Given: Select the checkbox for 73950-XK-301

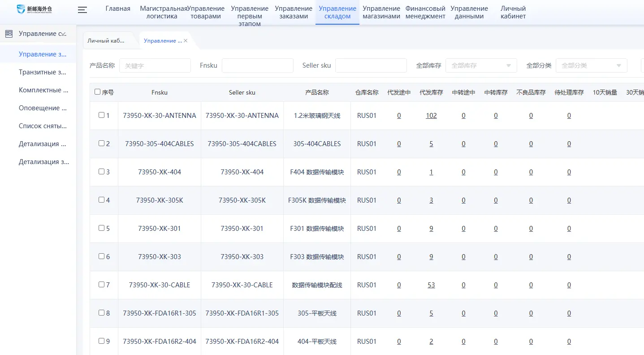Looking at the screenshot, I should click(x=102, y=228).
